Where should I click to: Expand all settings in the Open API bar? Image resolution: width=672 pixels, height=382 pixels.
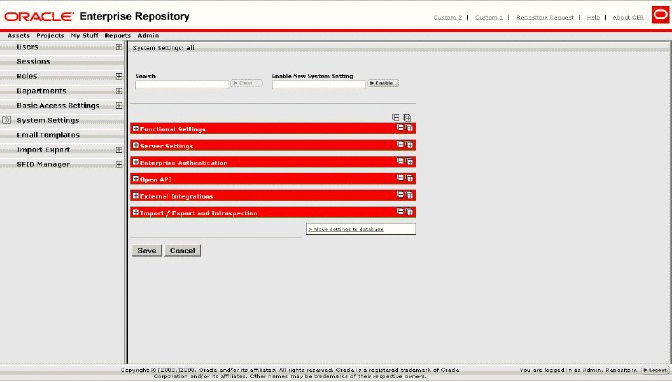409,178
